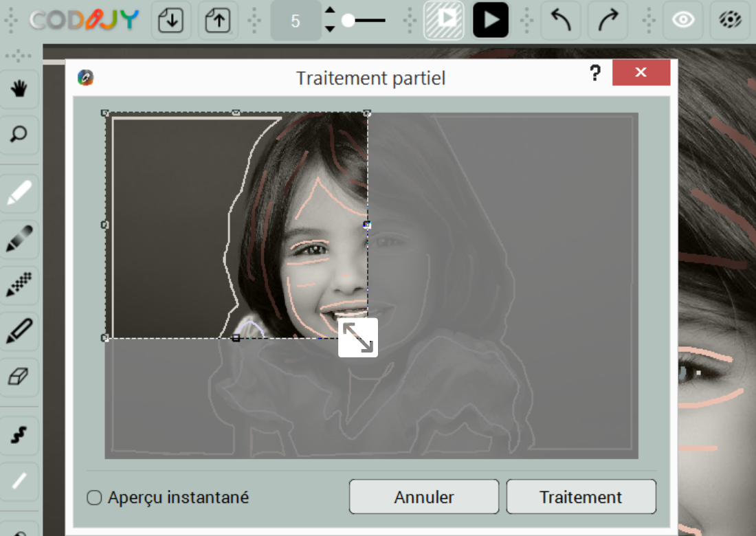Click the dotted eye icon in toolbar
The image size is (756, 536).
click(x=730, y=20)
